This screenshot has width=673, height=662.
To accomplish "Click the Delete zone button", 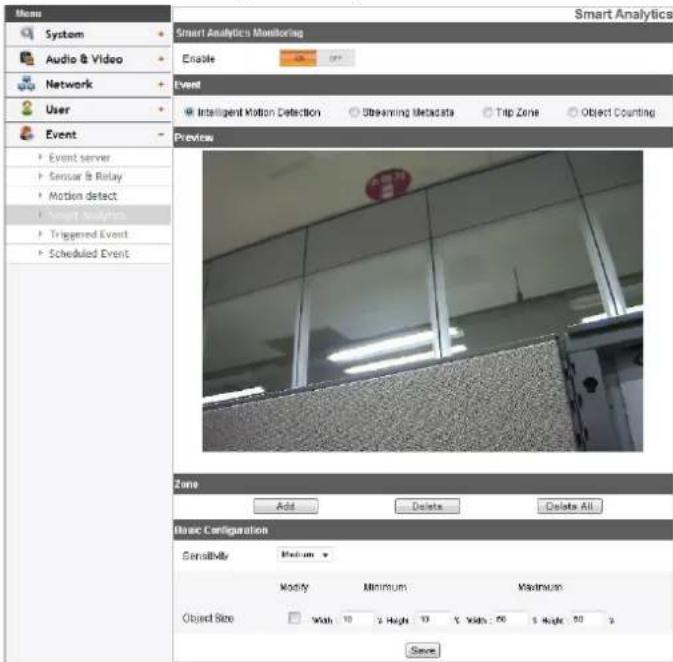I will (x=427, y=506).
